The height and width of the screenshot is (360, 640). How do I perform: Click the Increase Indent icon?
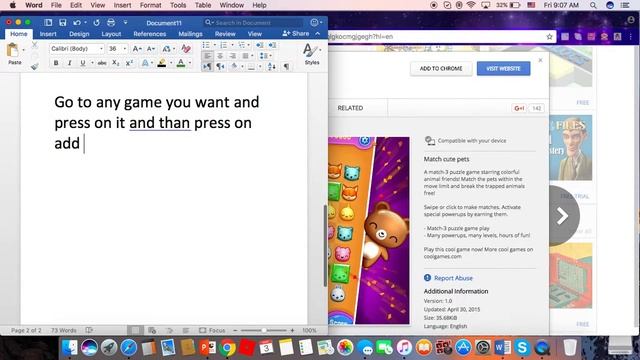pos(273,45)
